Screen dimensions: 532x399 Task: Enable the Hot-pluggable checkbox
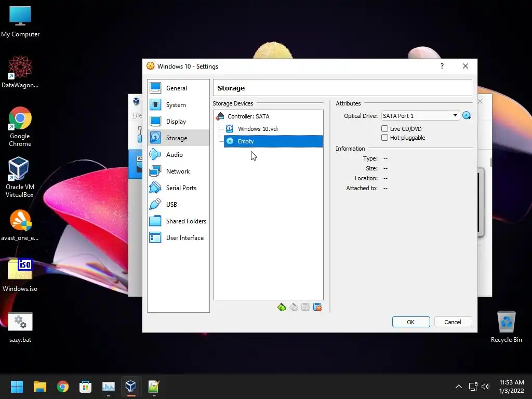385,137
